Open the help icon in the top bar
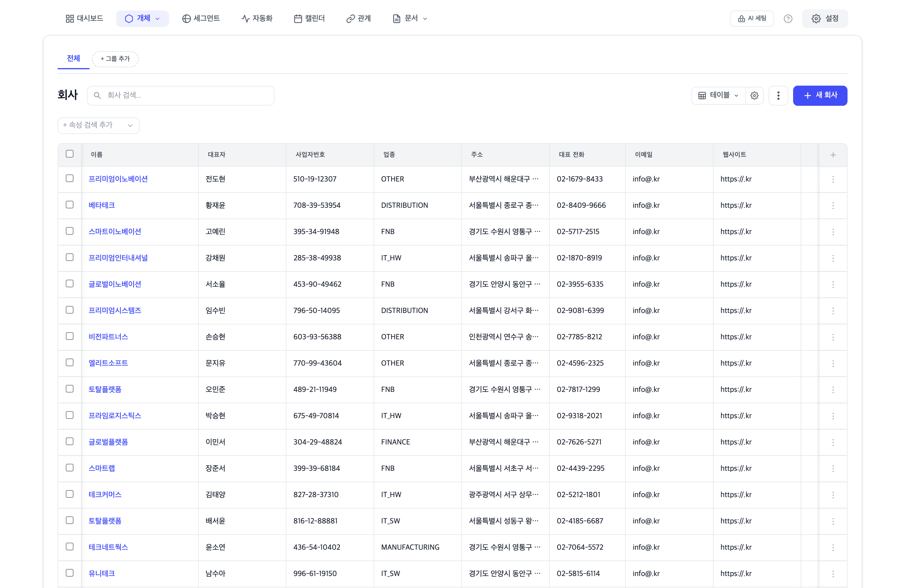 point(788,18)
